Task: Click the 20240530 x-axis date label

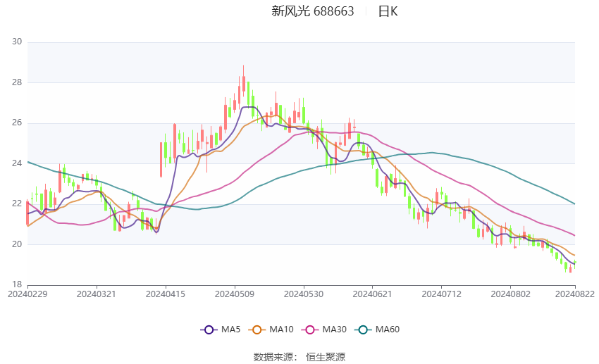Action: click(x=304, y=294)
